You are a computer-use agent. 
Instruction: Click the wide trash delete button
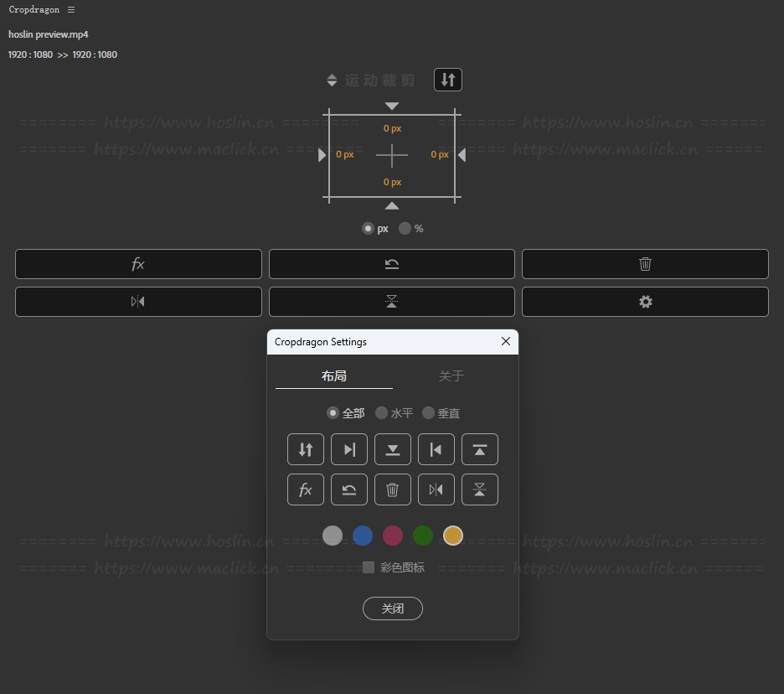(x=645, y=264)
